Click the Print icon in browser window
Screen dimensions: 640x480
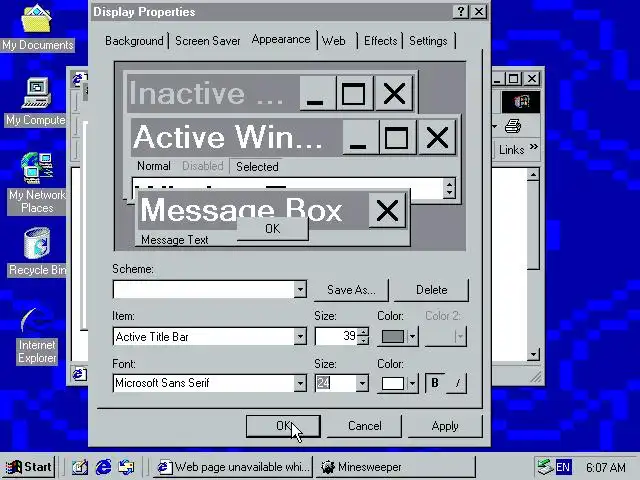513,126
